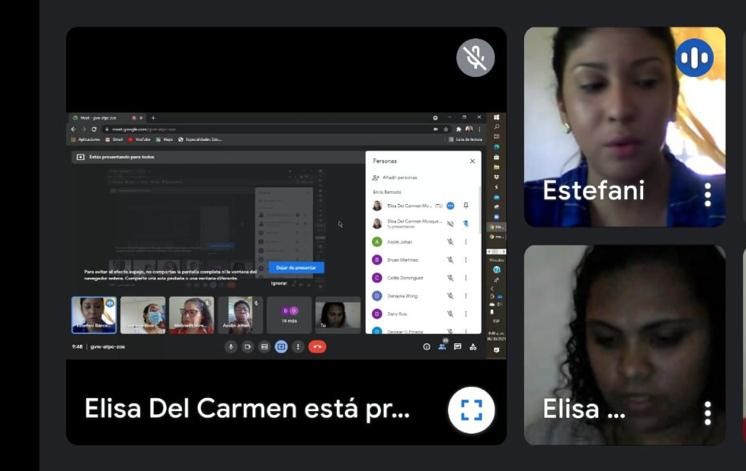The width and height of the screenshot is (746, 471).
Task: Mute Dany Ruiz in Personas list
Action: coord(450,314)
